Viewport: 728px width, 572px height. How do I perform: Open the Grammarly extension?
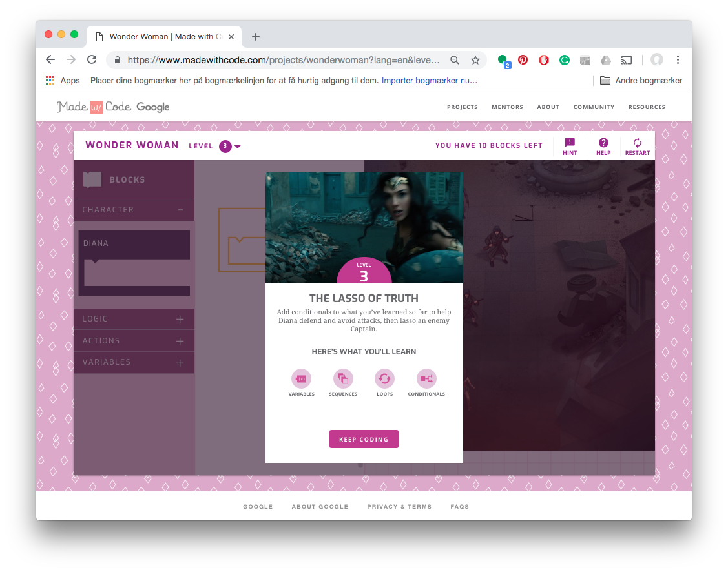(564, 60)
